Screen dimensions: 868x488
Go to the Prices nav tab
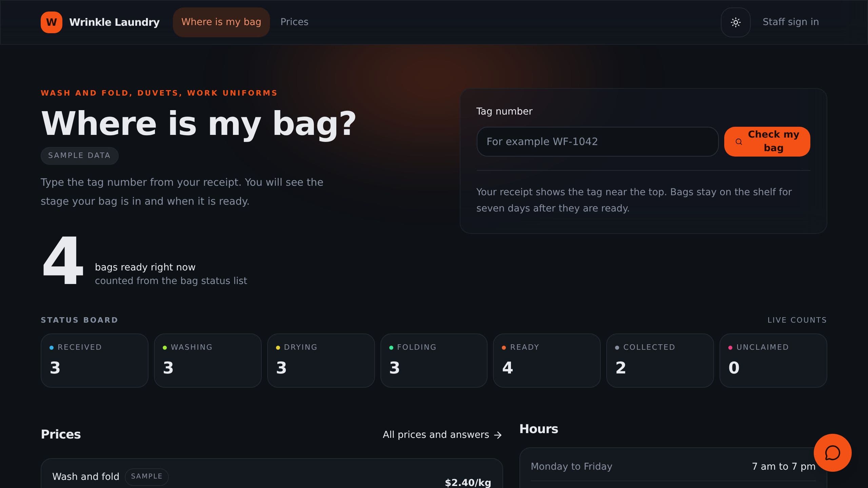294,22
